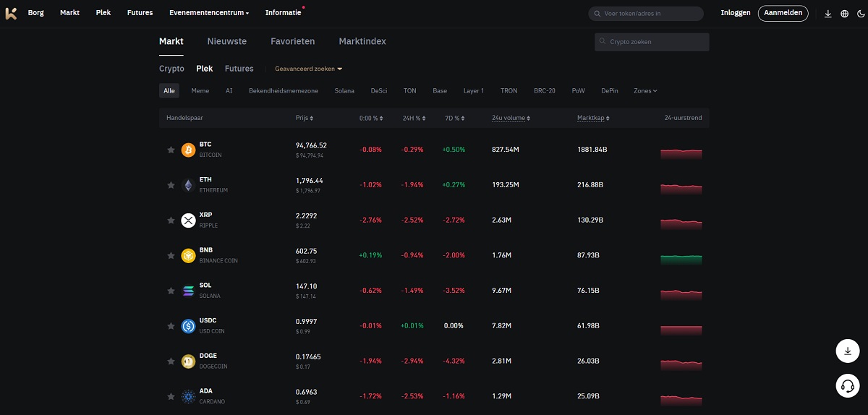Click the ETH price 1,796.44
Image resolution: width=868 pixels, height=415 pixels.
click(310, 181)
